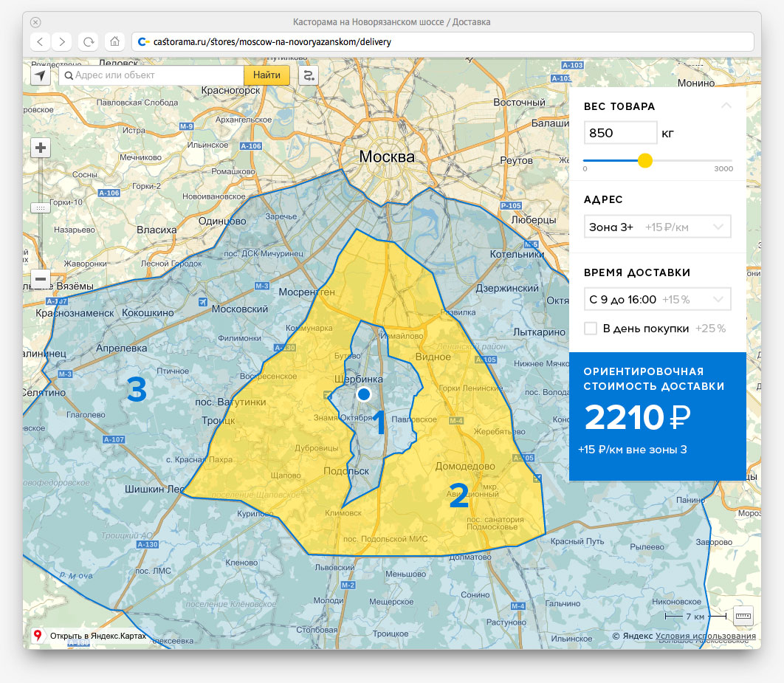Go forward using browser forward arrow
Viewport: 784px width, 683px height.
(63, 41)
